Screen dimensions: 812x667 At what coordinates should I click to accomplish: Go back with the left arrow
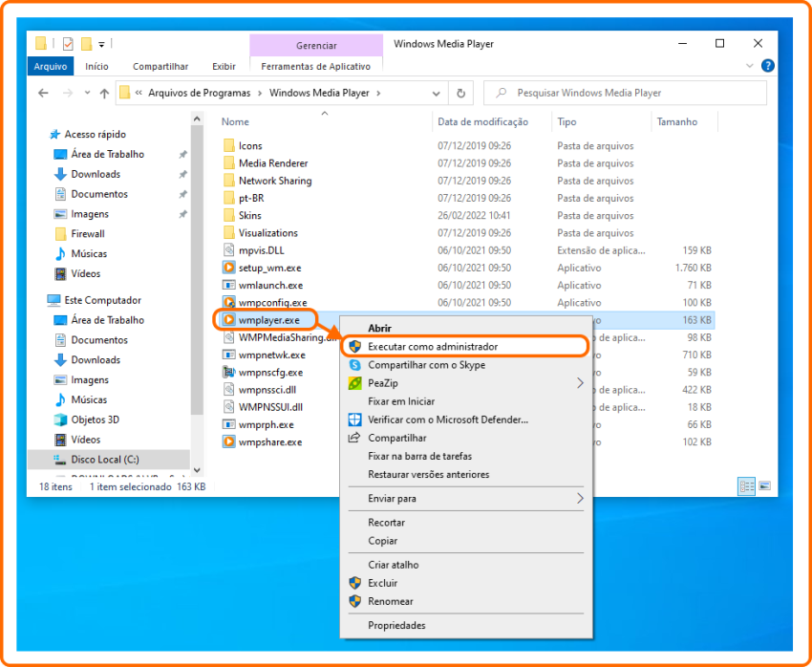44,94
